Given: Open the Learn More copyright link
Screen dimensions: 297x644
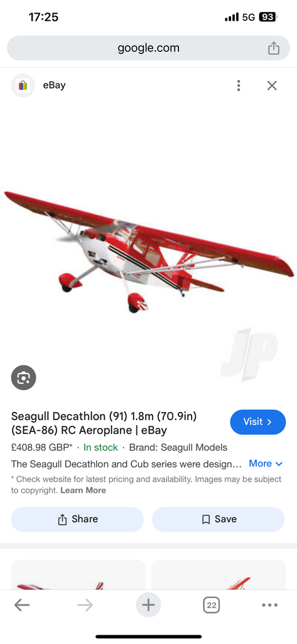Looking at the screenshot, I should click(84, 491).
